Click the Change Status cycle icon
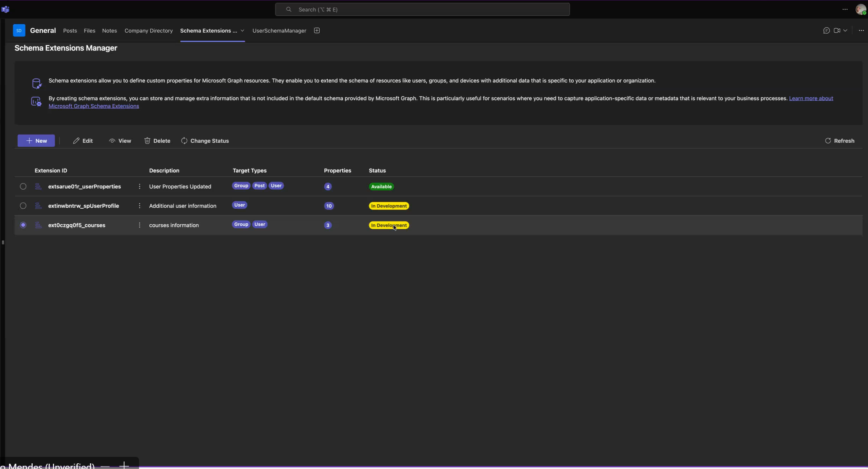The image size is (868, 469). (x=184, y=141)
